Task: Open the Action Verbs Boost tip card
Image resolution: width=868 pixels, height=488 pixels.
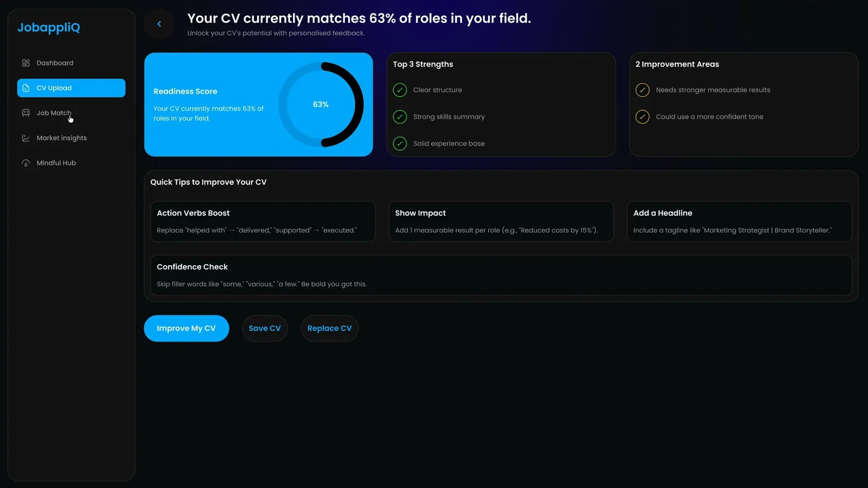Action: pos(263,221)
